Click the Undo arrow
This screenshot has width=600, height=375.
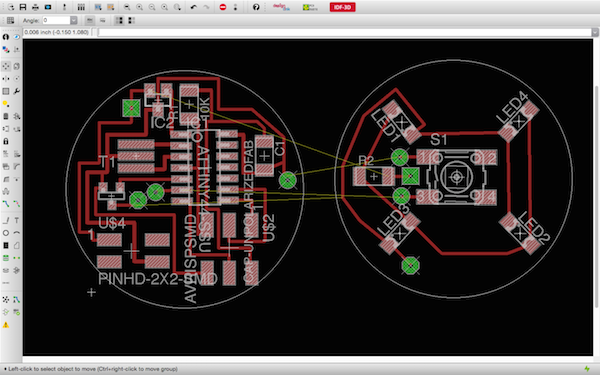tap(194, 7)
